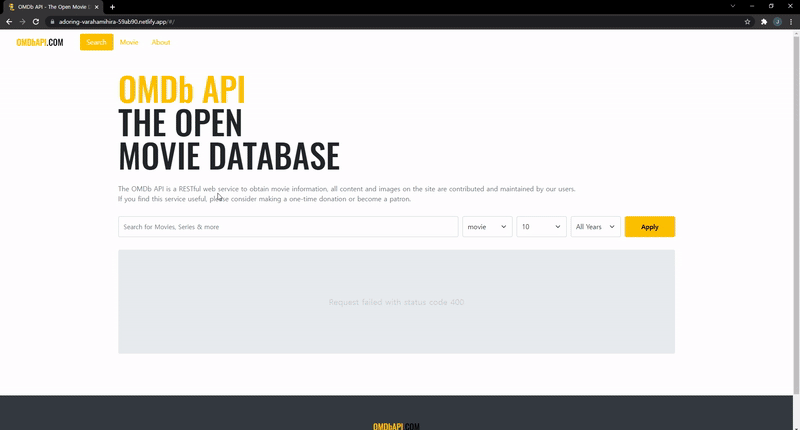Click the browser forward arrow
This screenshot has width=800, height=430.
(x=22, y=22)
